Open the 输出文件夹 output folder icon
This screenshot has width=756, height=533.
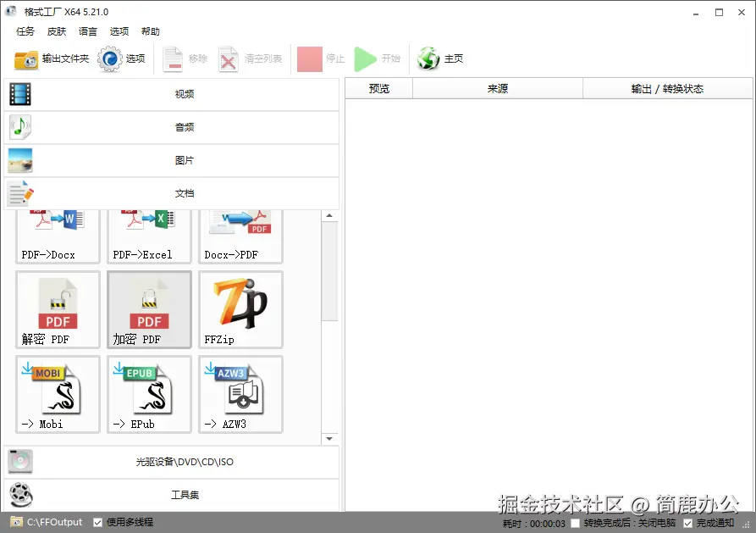(x=26, y=59)
